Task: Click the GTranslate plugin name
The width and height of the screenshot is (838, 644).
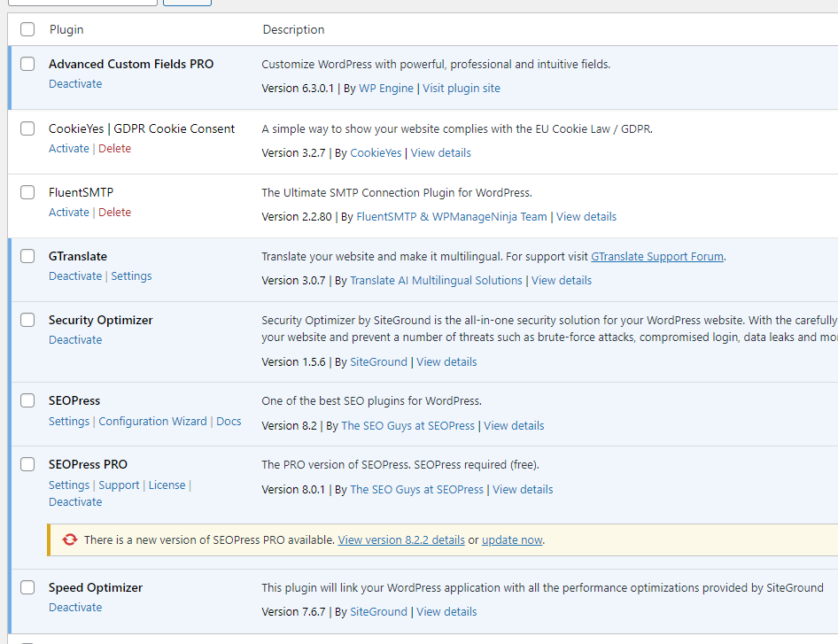Action: point(78,257)
